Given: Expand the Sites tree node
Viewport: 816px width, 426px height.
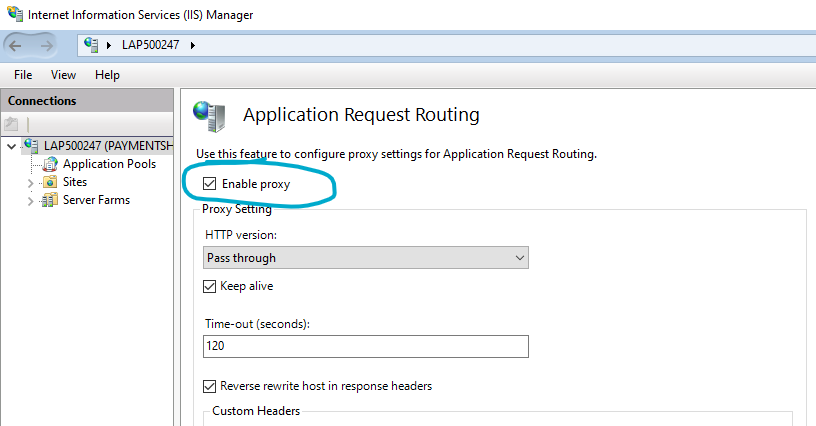Looking at the screenshot, I should point(30,183).
